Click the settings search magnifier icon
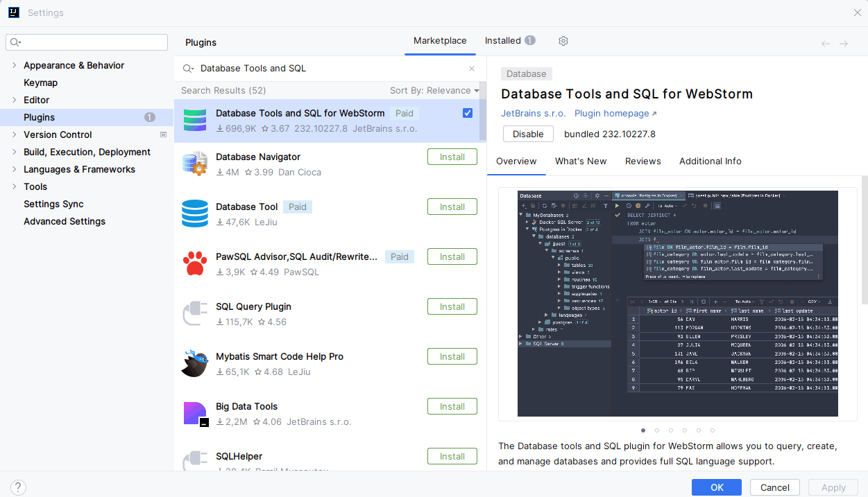This screenshot has height=497, width=868. pyautogui.click(x=16, y=42)
